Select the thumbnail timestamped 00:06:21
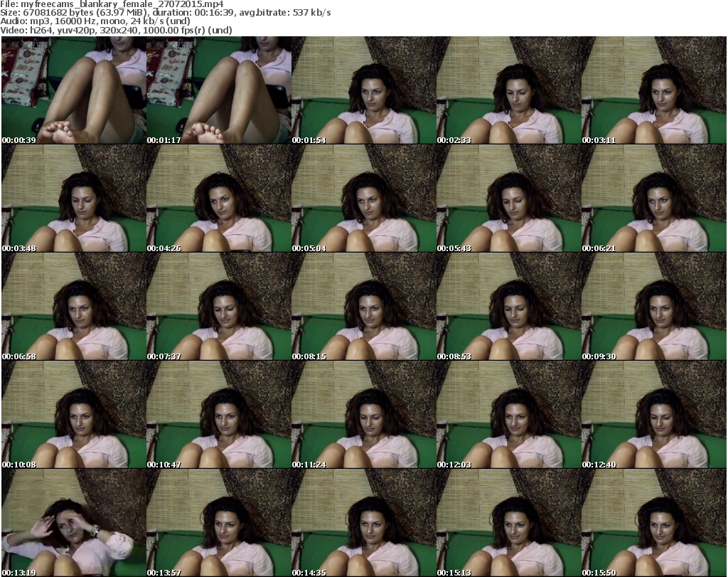The image size is (728, 577). point(654,198)
